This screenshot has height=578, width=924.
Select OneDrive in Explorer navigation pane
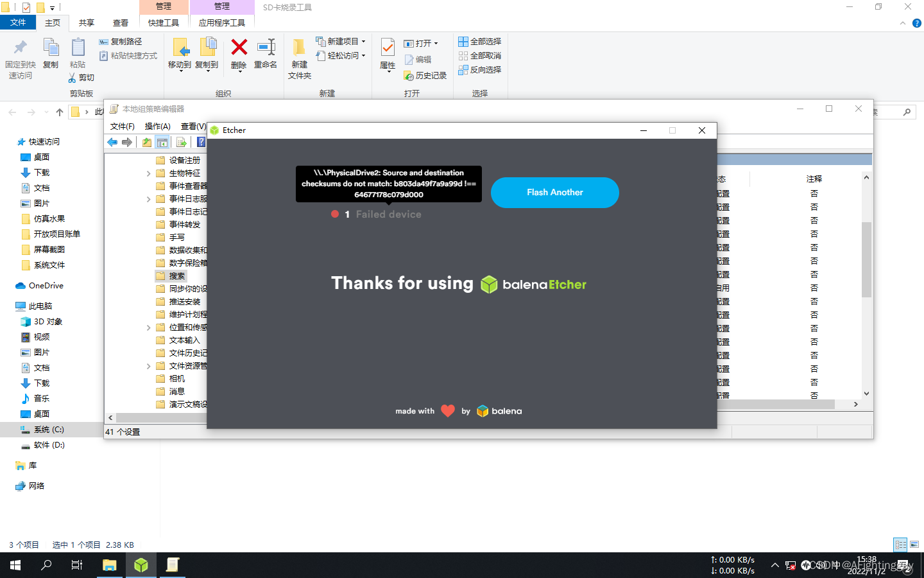pos(40,286)
